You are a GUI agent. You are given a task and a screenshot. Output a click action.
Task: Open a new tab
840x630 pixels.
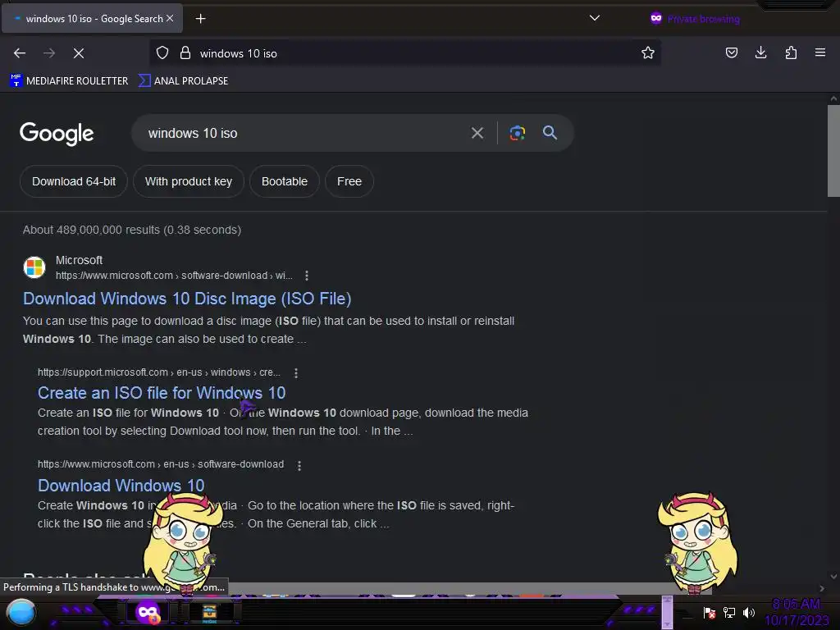click(200, 19)
